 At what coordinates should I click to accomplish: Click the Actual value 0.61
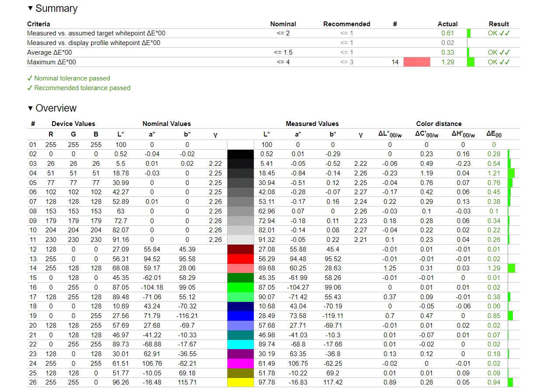pyautogui.click(x=448, y=33)
